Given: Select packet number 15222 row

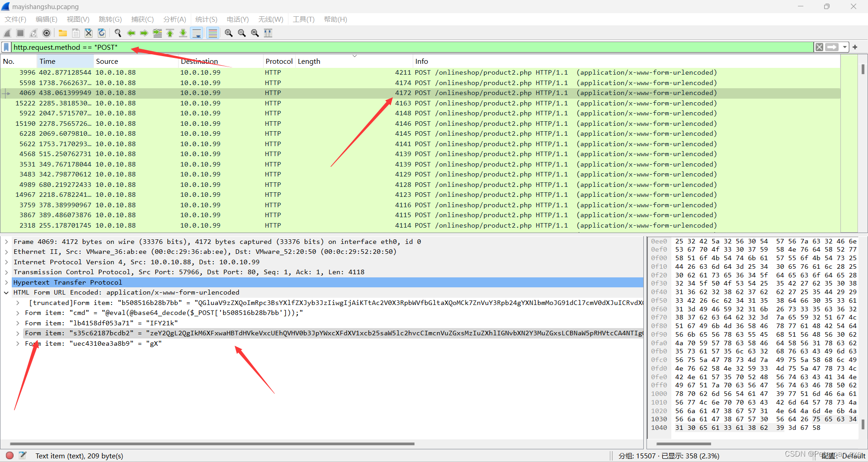Looking at the screenshot, I should (420, 103).
